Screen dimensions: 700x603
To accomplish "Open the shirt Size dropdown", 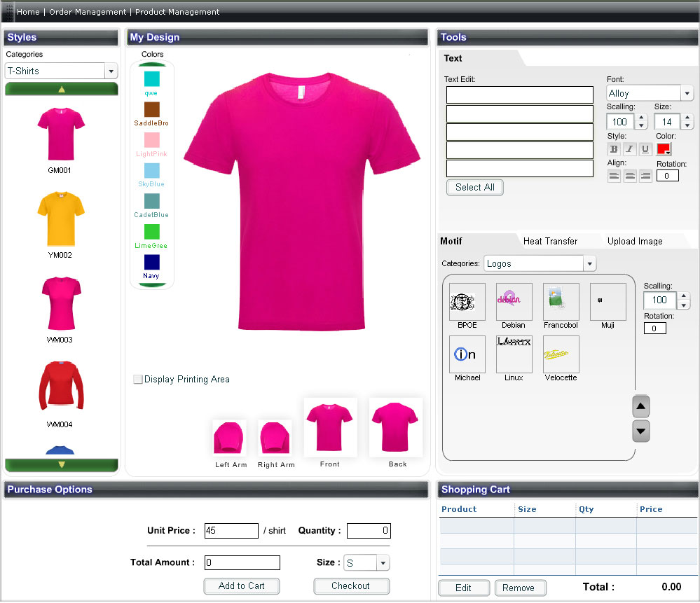I will (383, 563).
